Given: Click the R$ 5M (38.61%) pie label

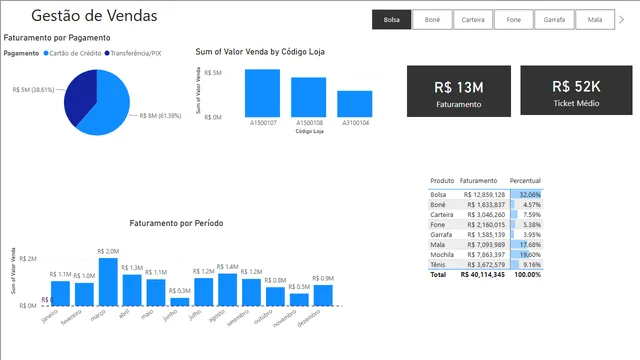Looking at the screenshot, I should (33, 90).
